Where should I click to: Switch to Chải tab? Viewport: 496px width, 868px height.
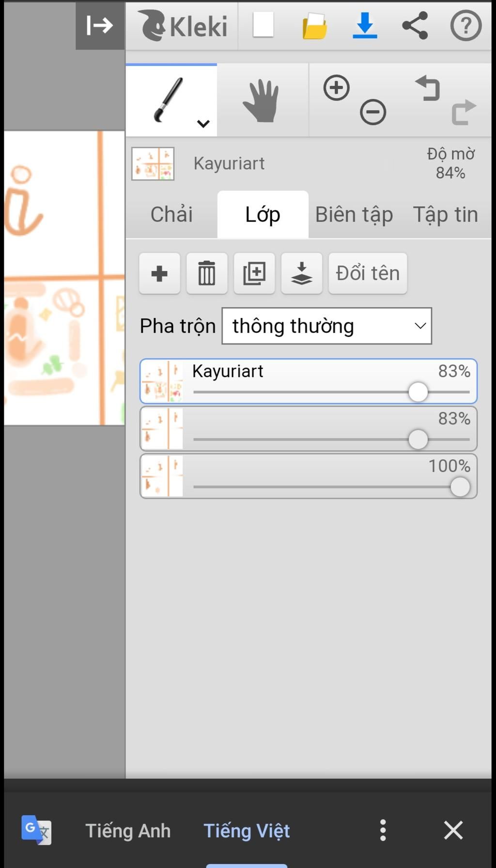pos(171,214)
